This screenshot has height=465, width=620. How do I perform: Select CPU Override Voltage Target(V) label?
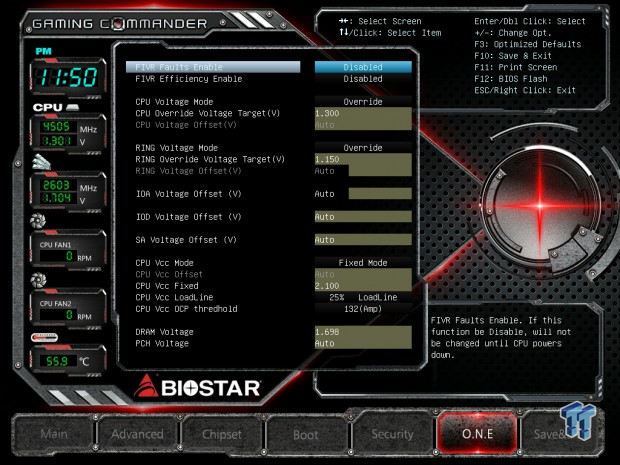[x=208, y=113]
